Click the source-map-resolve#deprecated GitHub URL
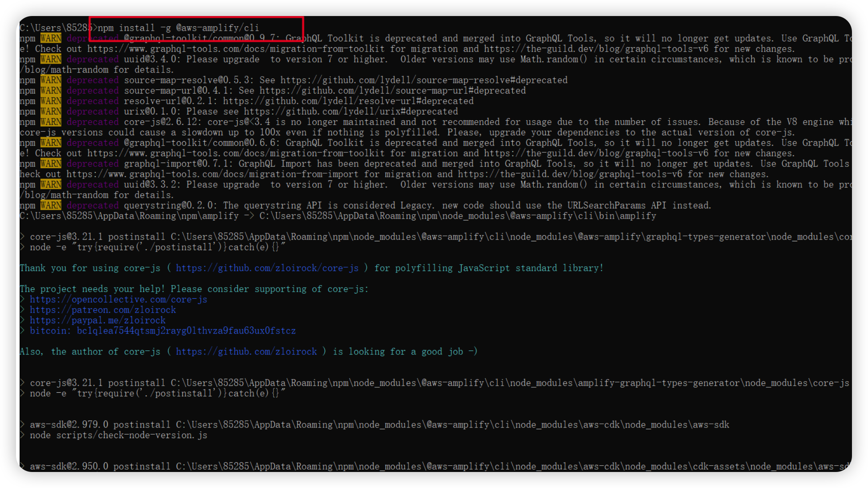Viewport: 868px width, 488px height. [x=424, y=80]
